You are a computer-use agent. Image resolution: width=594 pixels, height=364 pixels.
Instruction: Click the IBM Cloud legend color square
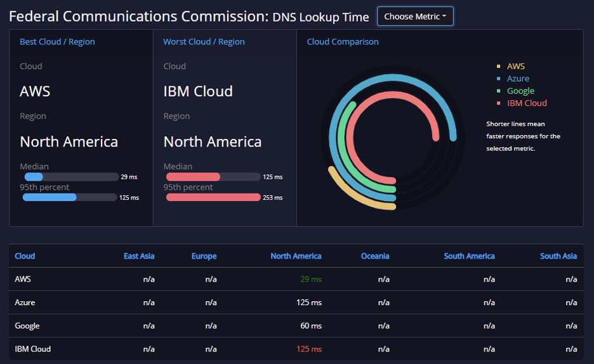coord(499,103)
